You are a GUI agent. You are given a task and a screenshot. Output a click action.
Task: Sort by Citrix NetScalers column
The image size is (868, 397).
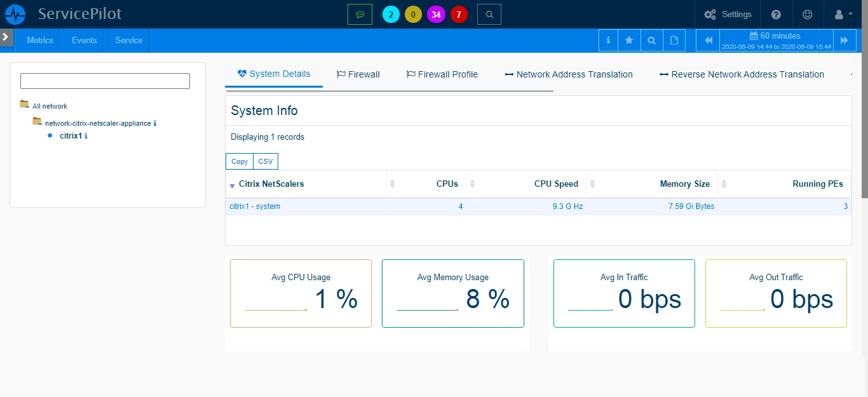point(306,184)
